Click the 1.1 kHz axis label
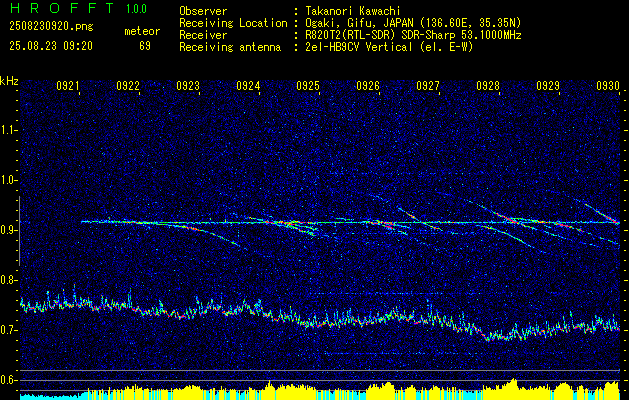 point(8,130)
